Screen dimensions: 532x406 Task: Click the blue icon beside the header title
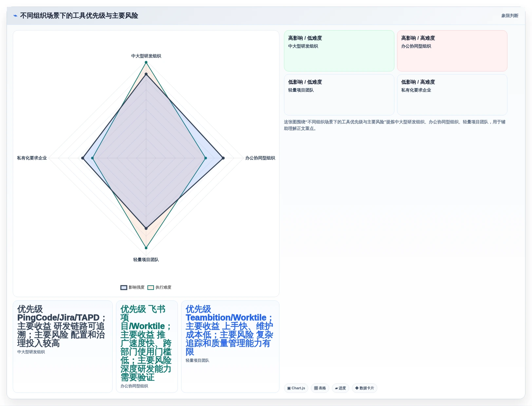pyautogui.click(x=15, y=16)
